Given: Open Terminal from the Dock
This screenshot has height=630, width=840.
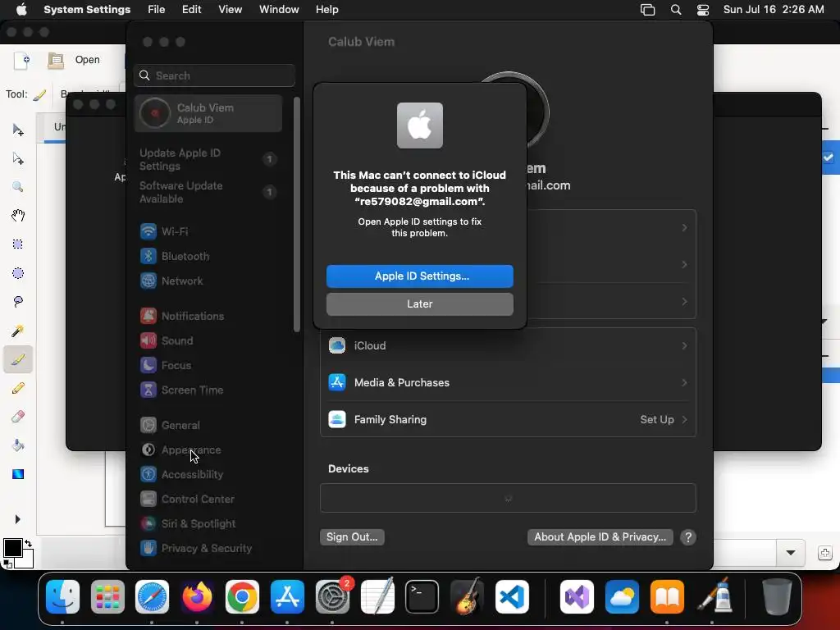Looking at the screenshot, I should tap(422, 596).
